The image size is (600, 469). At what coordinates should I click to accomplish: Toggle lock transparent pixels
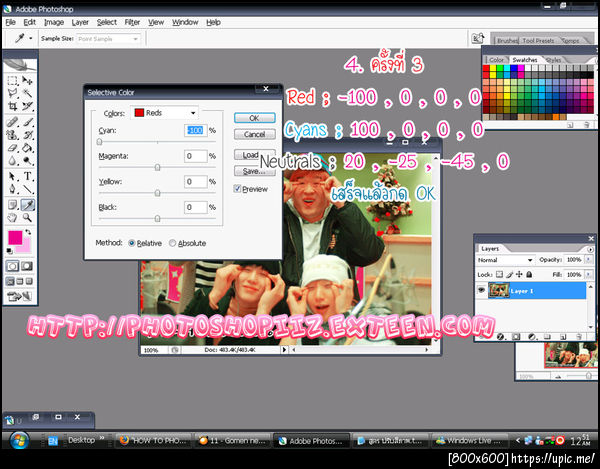coord(499,274)
